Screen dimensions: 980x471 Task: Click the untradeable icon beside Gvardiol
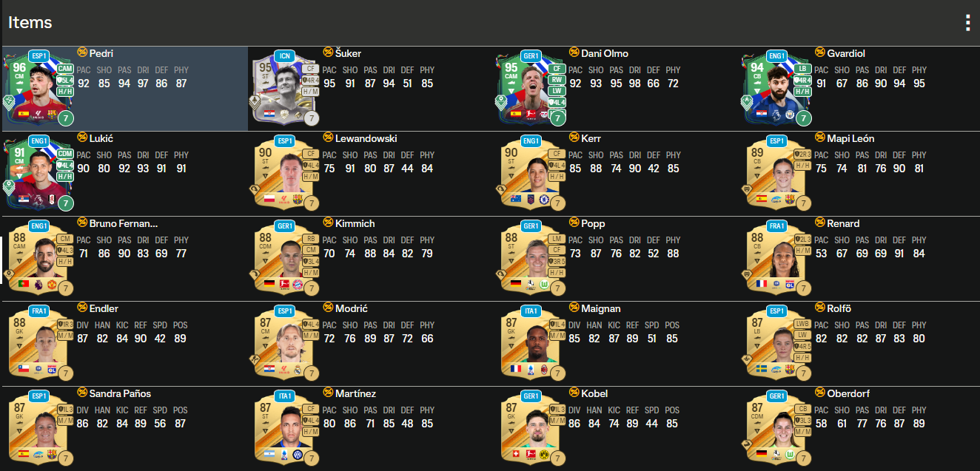pyautogui.click(x=819, y=52)
